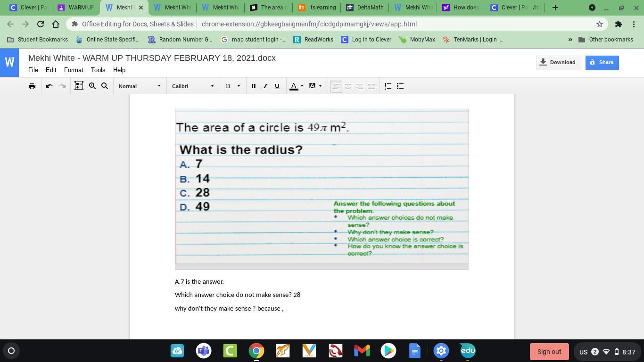
Task: Open the Other bookmarks folder
Action: pos(606,40)
